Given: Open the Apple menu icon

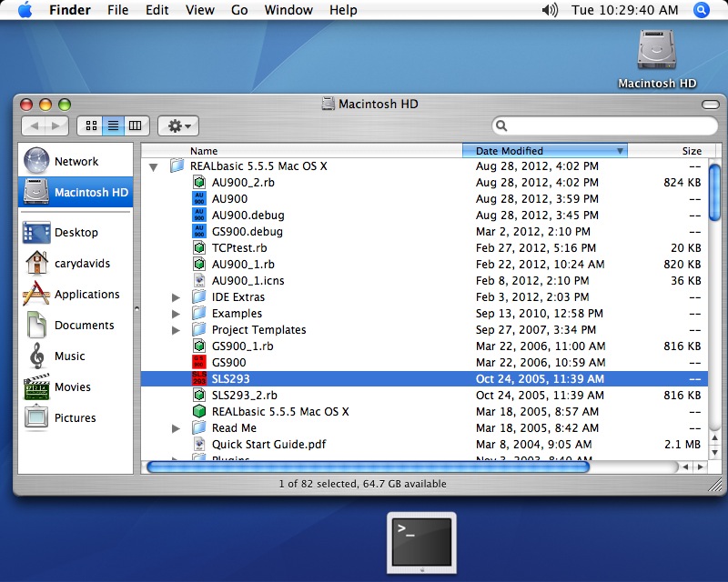Looking at the screenshot, I should pos(25,10).
